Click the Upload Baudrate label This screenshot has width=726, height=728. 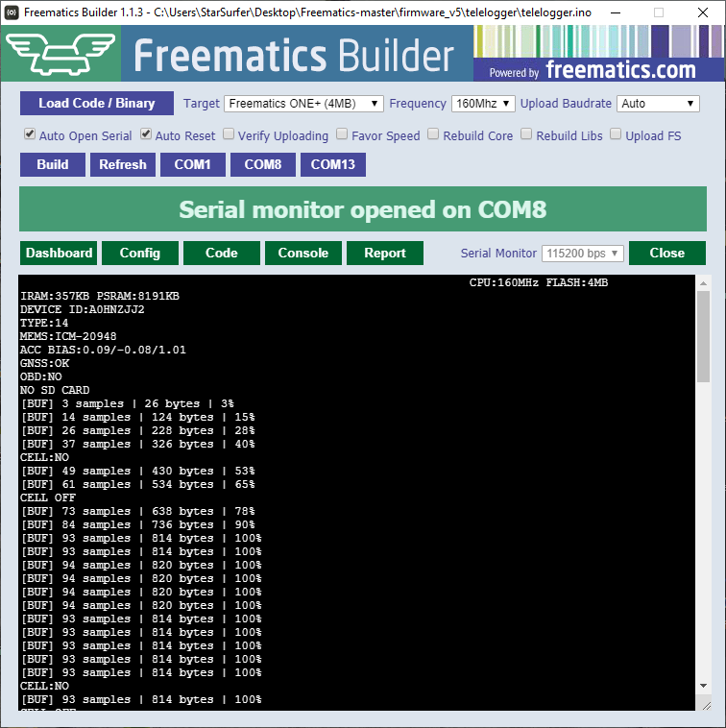(566, 104)
